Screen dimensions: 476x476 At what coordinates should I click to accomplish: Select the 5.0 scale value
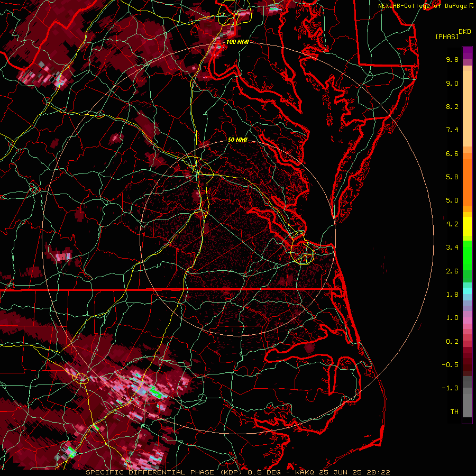(452, 200)
